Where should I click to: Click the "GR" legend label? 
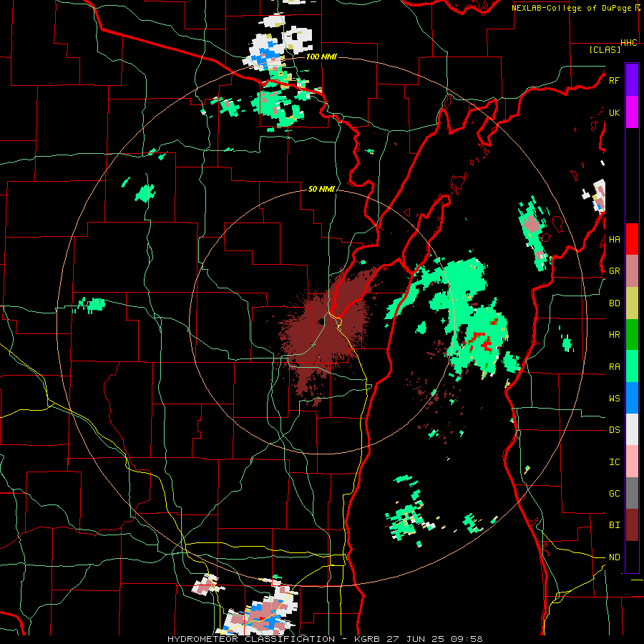[614, 271]
